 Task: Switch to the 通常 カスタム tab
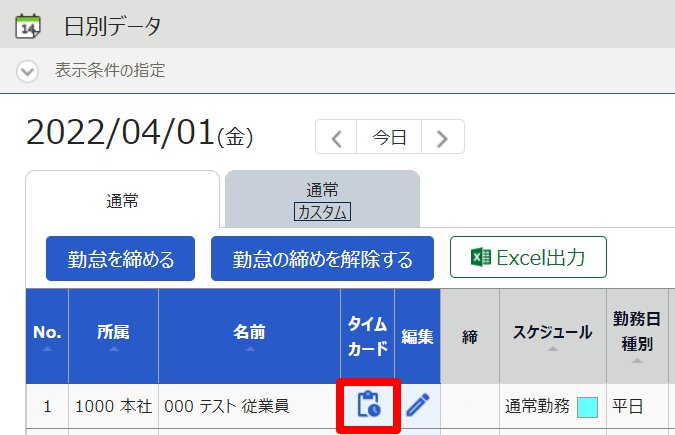pos(322,200)
